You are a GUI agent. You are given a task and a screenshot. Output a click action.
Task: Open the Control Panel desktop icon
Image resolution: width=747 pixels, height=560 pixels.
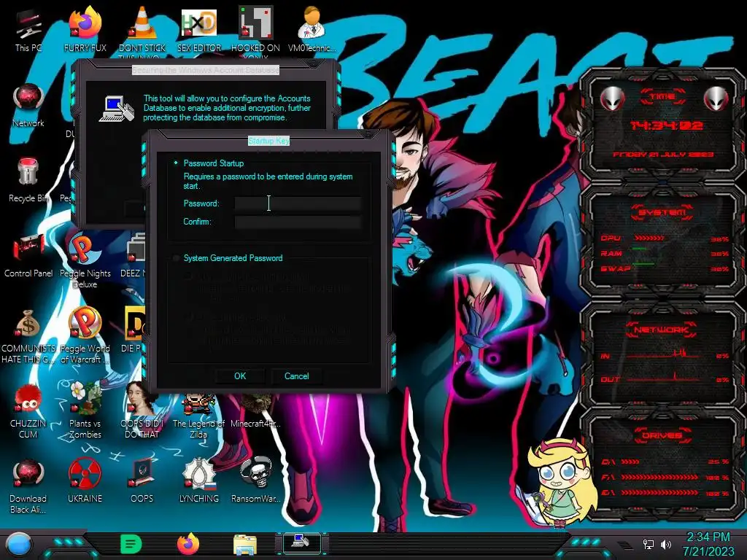(28, 255)
